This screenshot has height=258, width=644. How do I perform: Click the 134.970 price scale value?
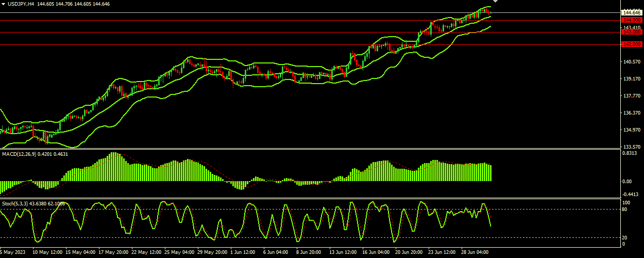[632, 130]
